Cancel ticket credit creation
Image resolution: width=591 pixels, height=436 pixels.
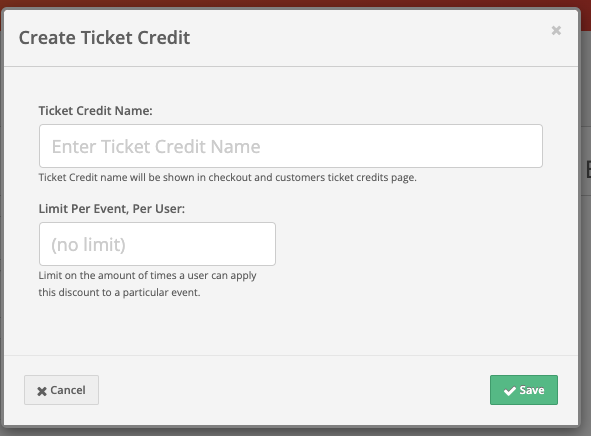61,390
